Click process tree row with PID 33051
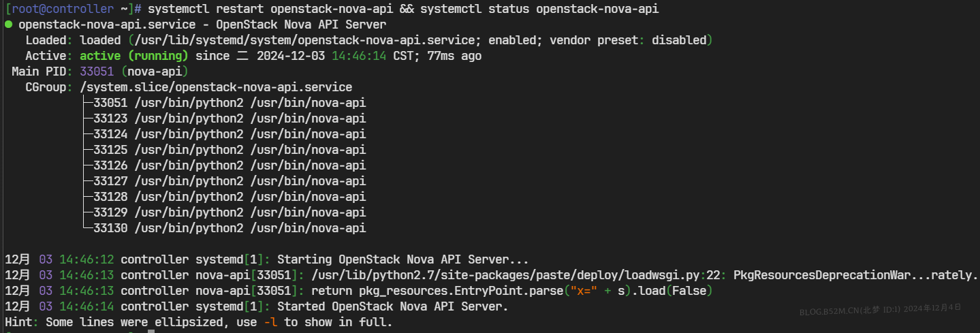This screenshot has width=980, height=333. [x=223, y=103]
